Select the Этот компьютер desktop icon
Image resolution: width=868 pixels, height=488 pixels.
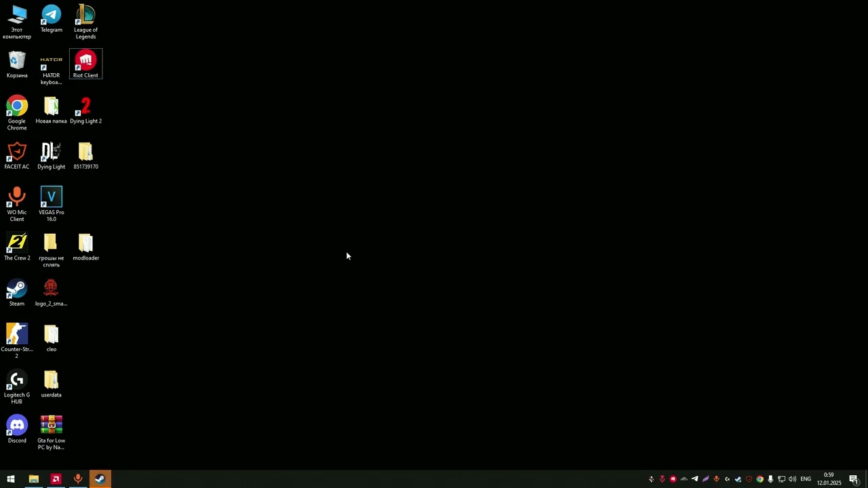click(17, 22)
